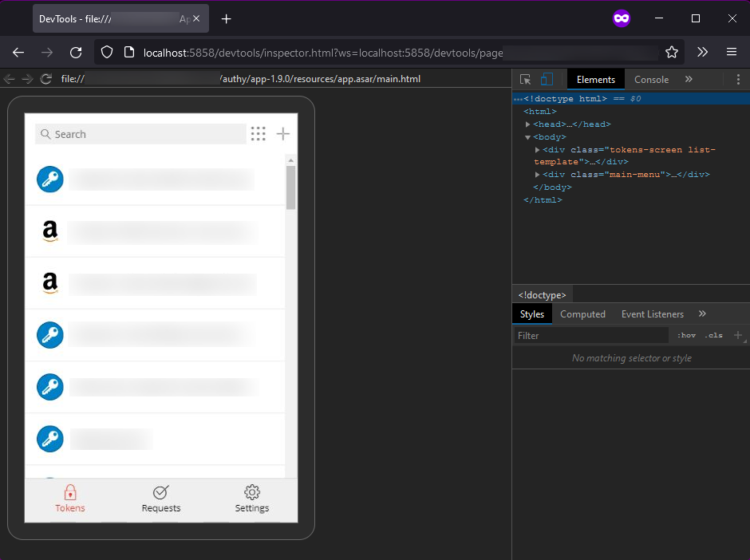
Task: Switch to the Computed tab
Action: [582, 314]
